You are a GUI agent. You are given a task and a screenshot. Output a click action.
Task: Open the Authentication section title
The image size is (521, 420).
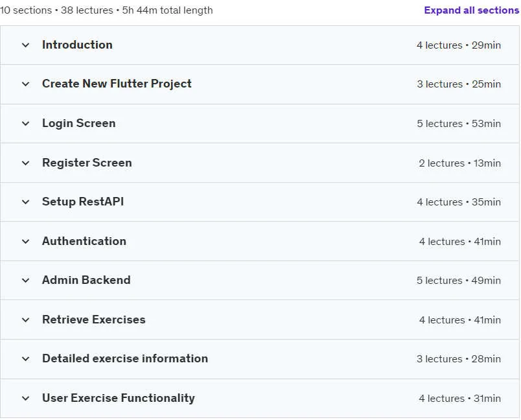tap(84, 241)
